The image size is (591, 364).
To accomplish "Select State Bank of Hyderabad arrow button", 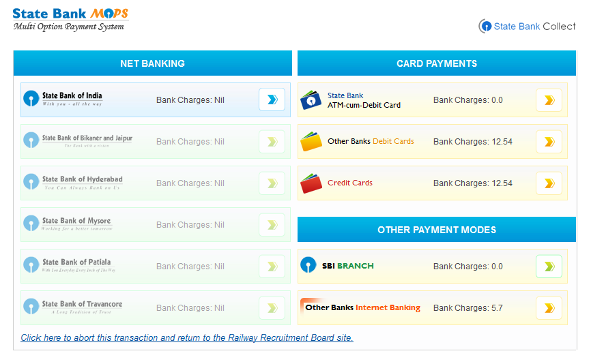I will click(x=272, y=183).
